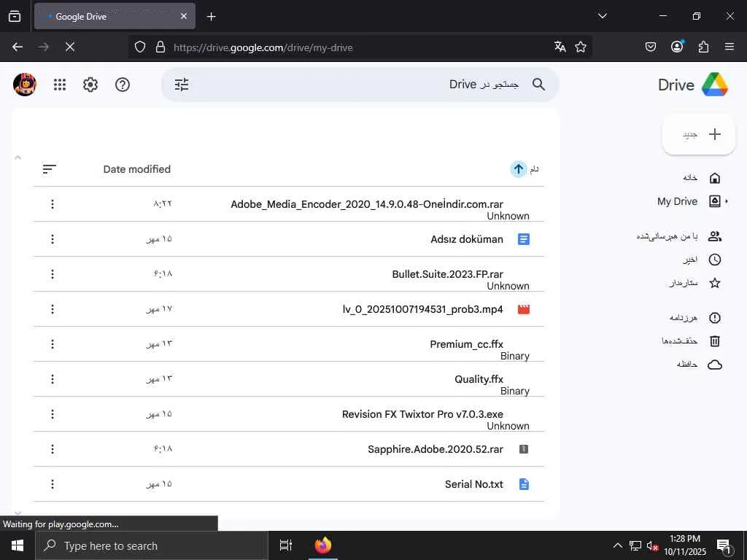Open more actions for Adobe_Media_Encoder rar
The image size is (747, 560).
(53, 204)
